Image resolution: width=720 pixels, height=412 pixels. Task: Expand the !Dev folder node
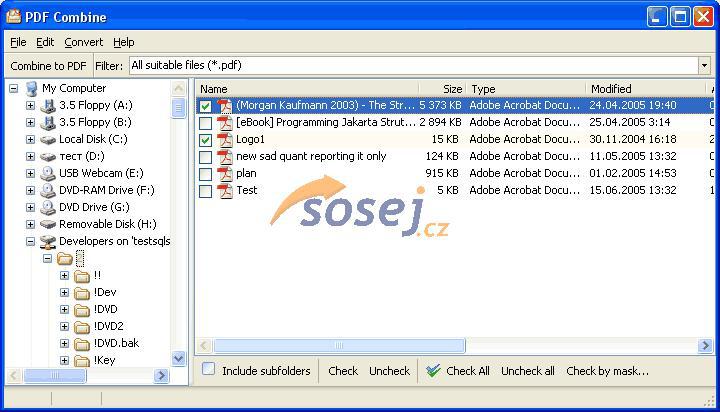pos(64,293)
